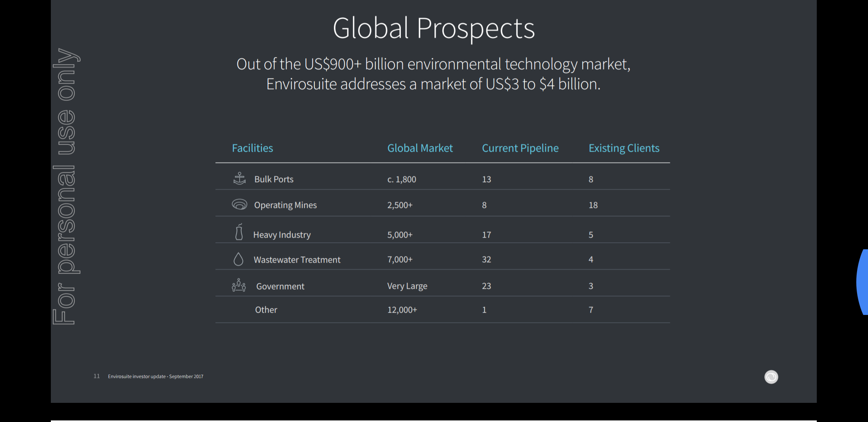Click the Wastewater Treatment droplet icon
868x422 pixels.
tap(238, 259)
